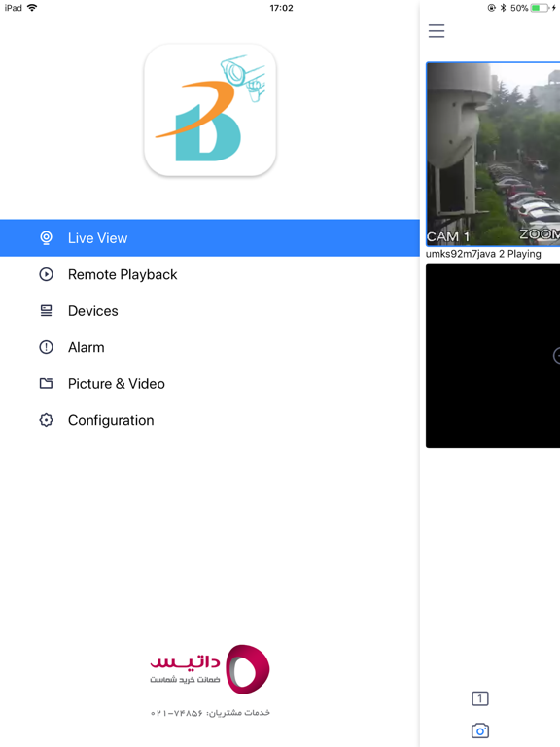Open the Live View menu item
560x747 pixels.
[210, 238]
